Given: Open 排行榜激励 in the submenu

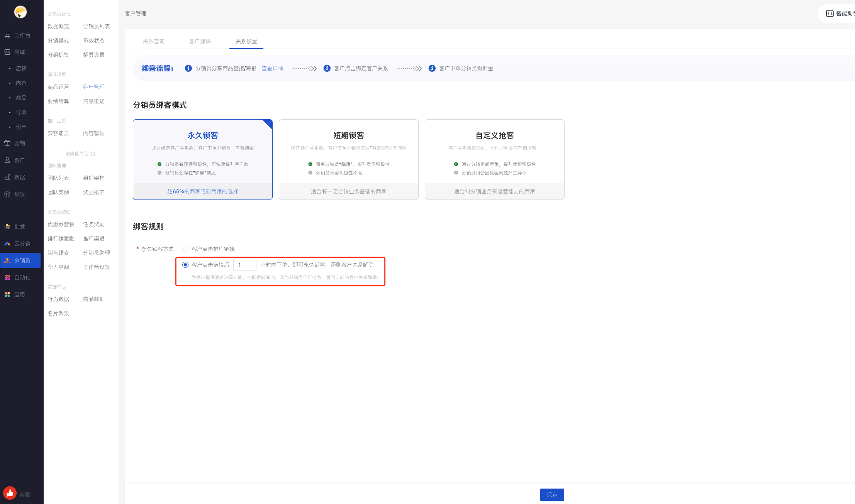Looking at the screenshot, I should tap(61, 238).
